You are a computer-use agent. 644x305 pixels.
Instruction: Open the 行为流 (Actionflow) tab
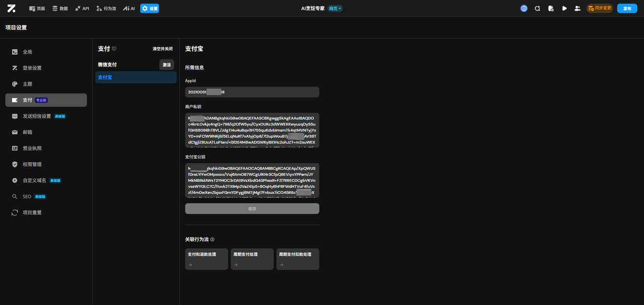(106, 9)
